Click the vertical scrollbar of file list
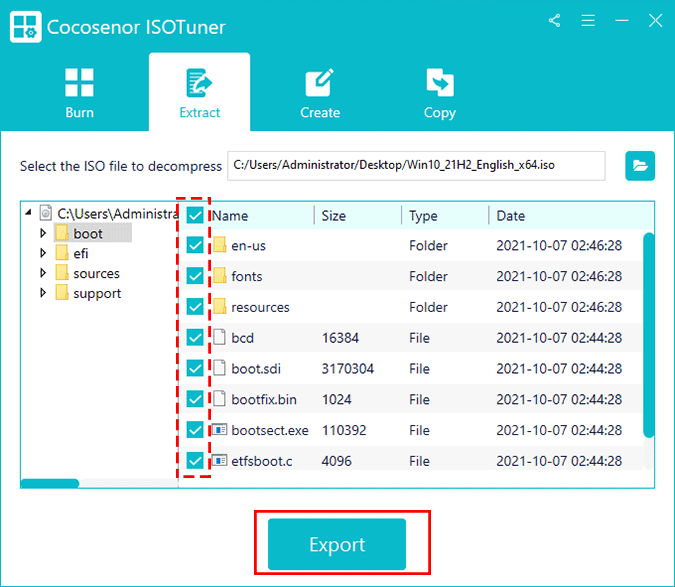The image size is (675, 587). click(x=648, y=335)
